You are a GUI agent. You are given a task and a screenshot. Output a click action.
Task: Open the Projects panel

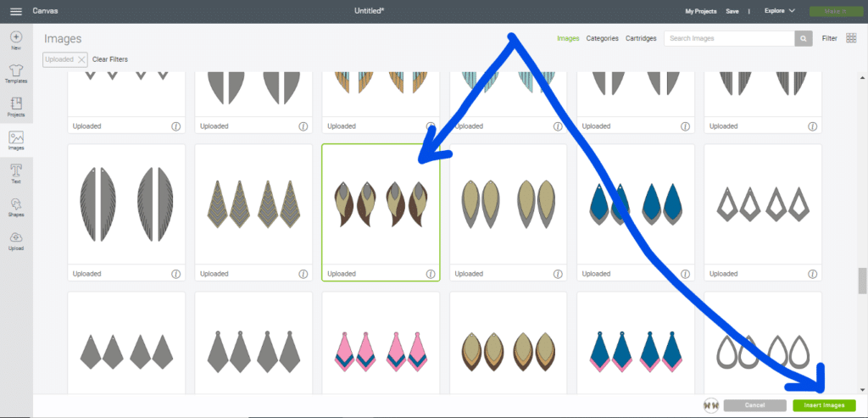[x=16, y=108]
